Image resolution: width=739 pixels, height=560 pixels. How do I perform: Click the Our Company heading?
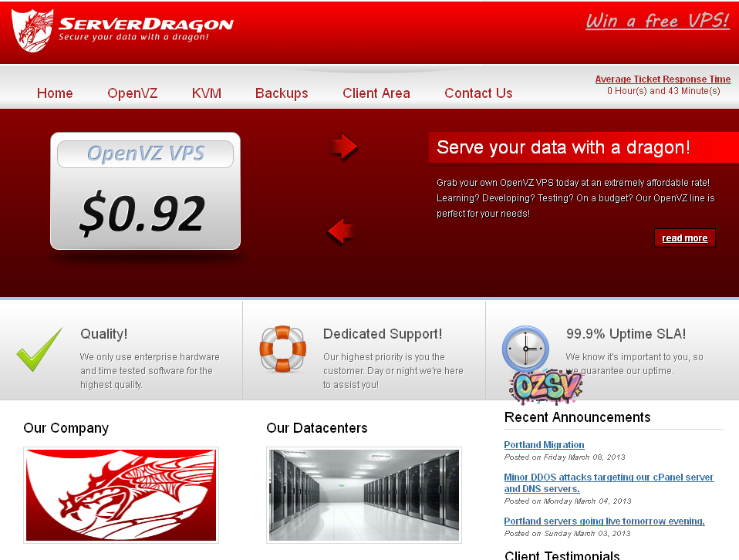click(66, 428)
